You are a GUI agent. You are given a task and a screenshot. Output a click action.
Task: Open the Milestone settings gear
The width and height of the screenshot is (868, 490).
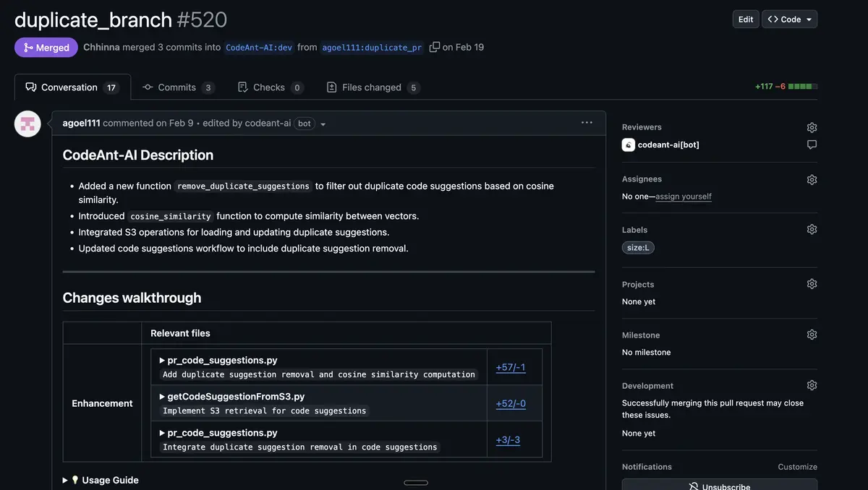coord(811,334)
